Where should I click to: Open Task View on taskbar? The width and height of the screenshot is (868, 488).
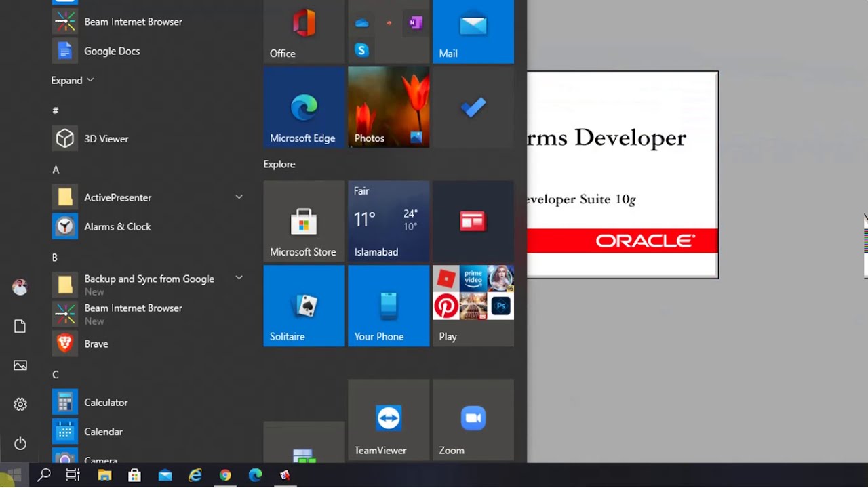73,475
